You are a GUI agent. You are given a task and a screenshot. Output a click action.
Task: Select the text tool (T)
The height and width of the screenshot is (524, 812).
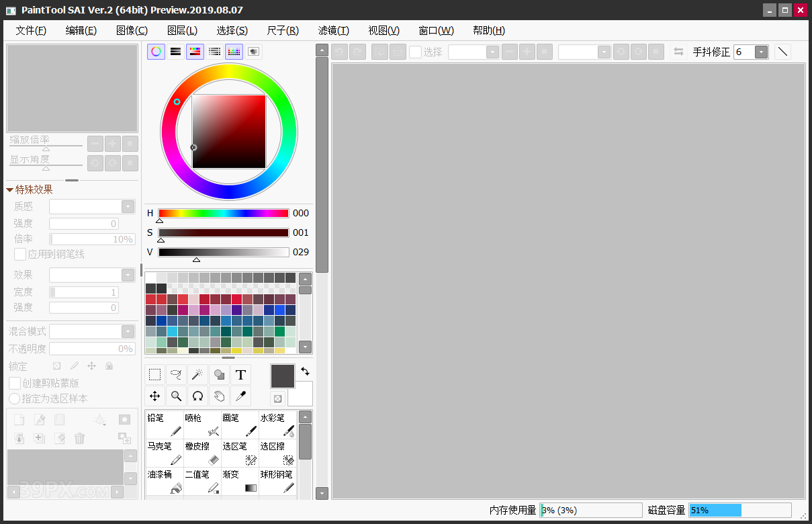pos(240,375)
